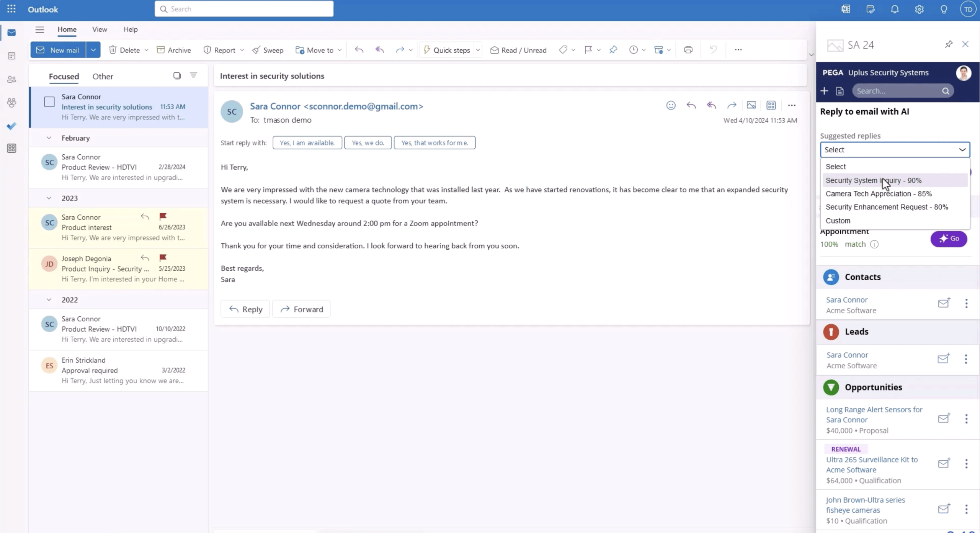Viewport: 980px width, 533px height.
Task: Click the Flag icon in the toolbar
Action: click(588, 50)
